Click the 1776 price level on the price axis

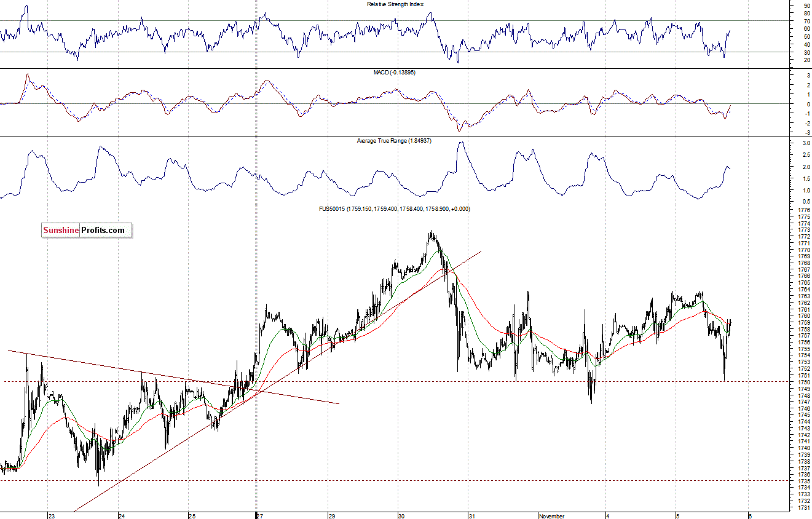tap(803, 210)
